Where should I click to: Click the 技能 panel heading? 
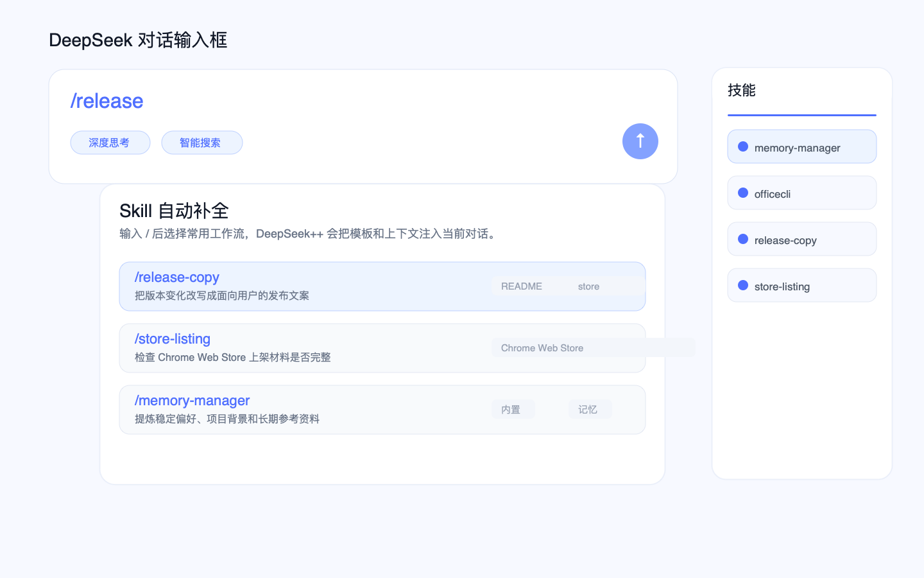[742, 91]
